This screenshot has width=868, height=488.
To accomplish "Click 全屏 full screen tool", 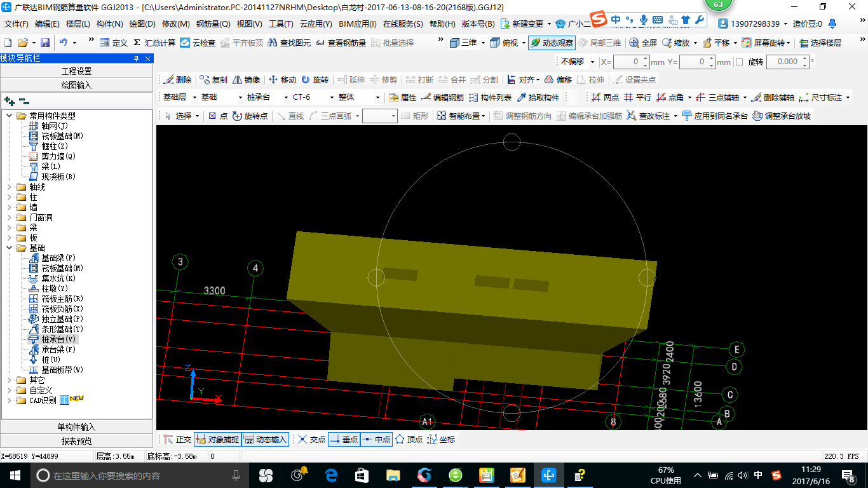I will (643, 43).
